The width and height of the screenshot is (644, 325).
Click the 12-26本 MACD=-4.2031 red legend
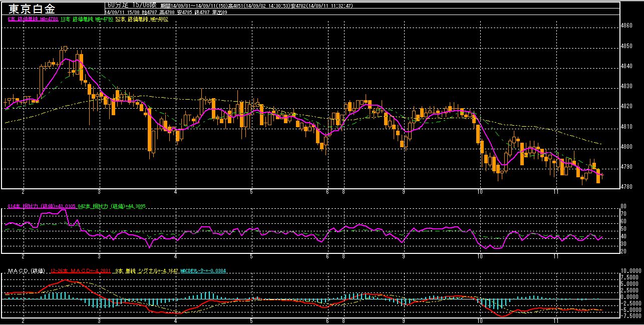(81, 271)
